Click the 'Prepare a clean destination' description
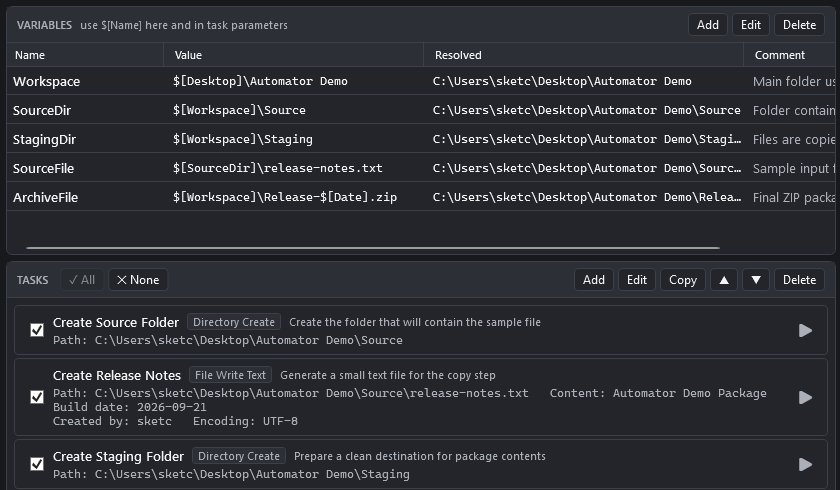 pos(420,456)
